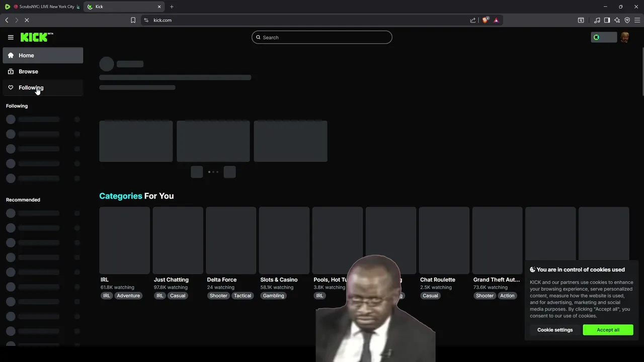Click "73.6K watching" under Grand Theft Auto
The image size is (644, 362).
[490, 288]
